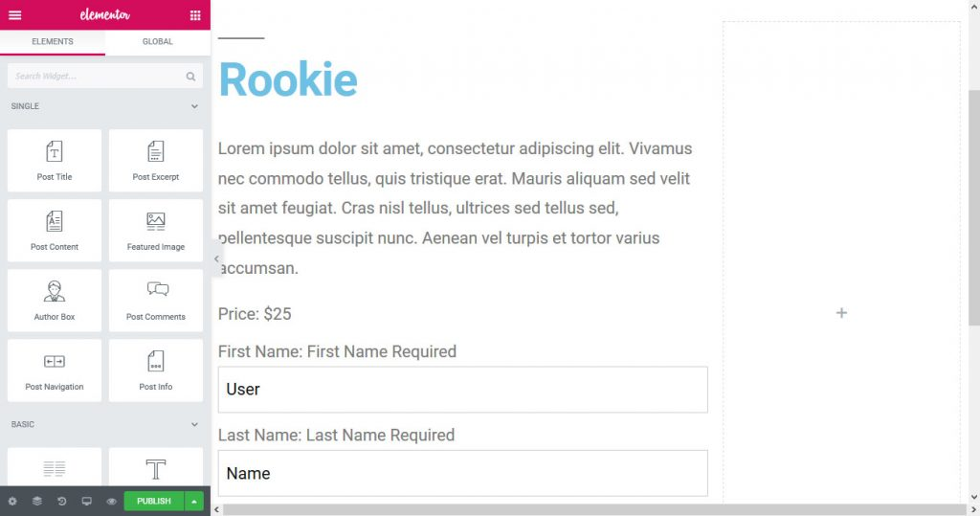The image size is (980, 516).
Task: Toggle responsive mode desktop icon
Action: pyautogui.click(x=87, y=501)
